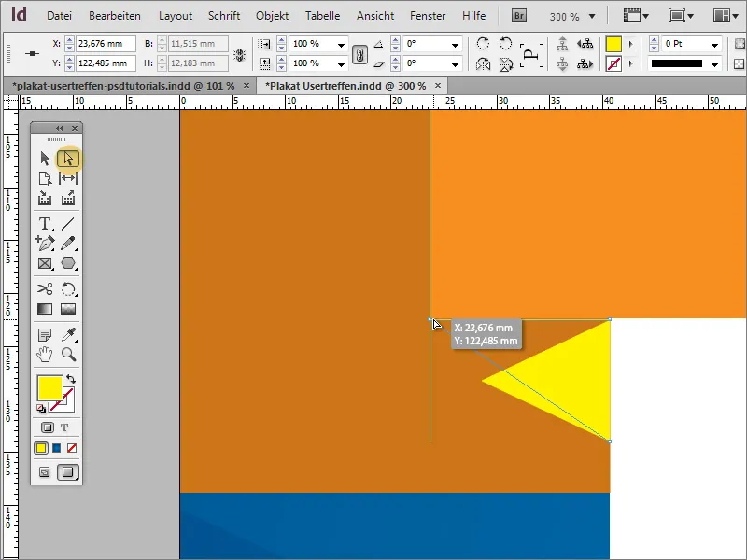Toggle the constrain scaling proportions link
Screen dimensions: 747x560
[361, 54]
